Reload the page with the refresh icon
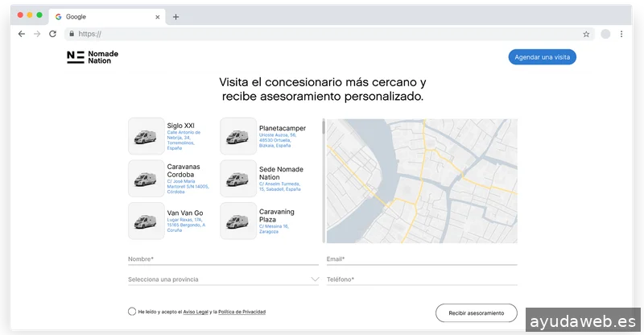This screenshot has height=335, width=644. tap(52, 34)
